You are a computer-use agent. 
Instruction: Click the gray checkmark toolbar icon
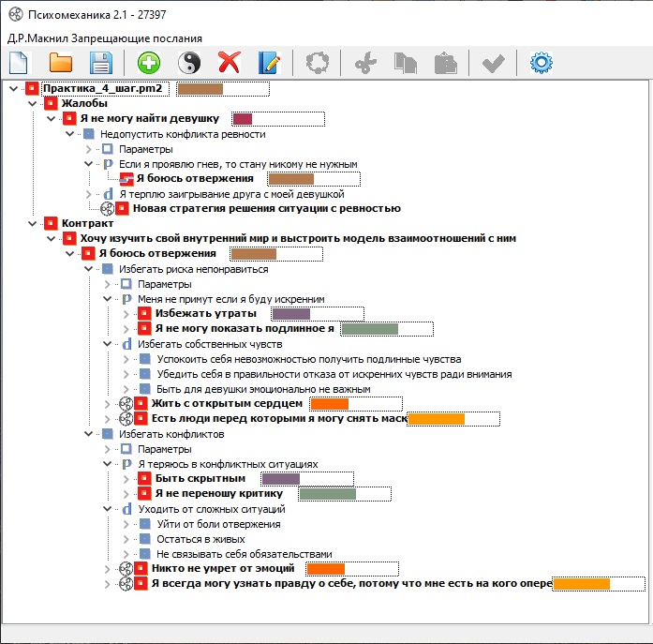point(493,64)
